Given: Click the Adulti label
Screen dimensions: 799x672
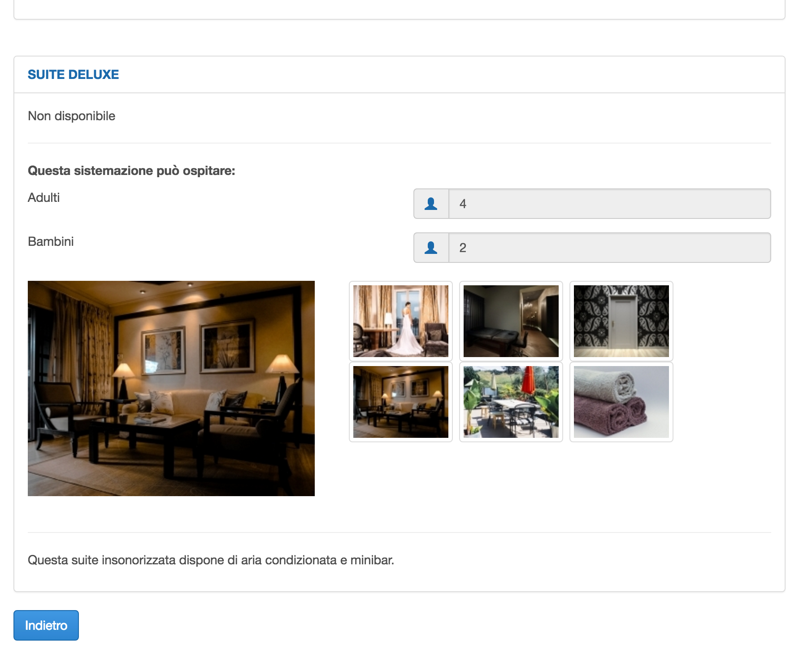Looking at the screenshot, I should click(44, 198).
